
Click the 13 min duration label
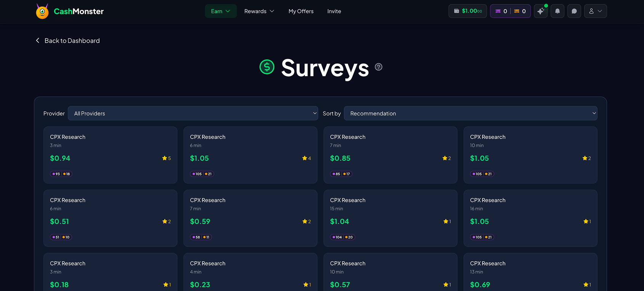[x=477, y=272]
